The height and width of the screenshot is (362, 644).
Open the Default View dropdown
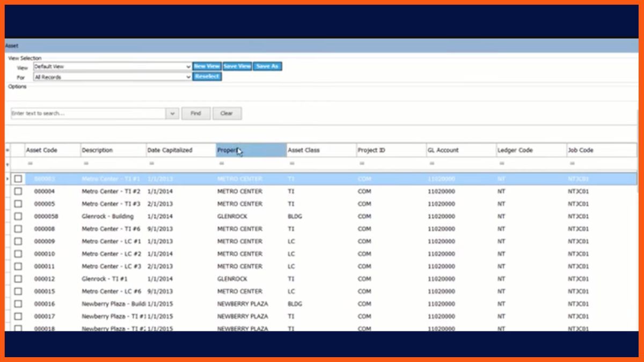tap(188, 67)
